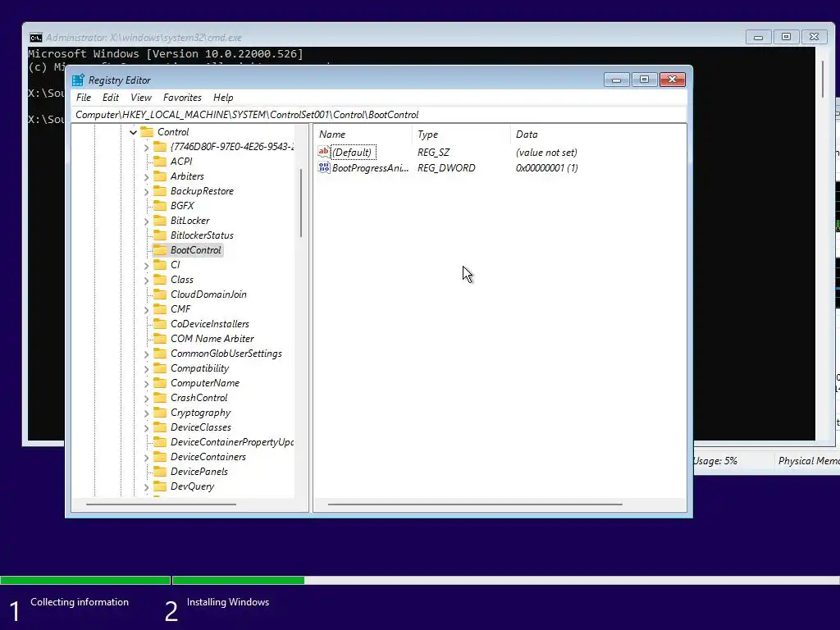Select the Control folder icon
This screenshot has height=630, width=840.
[147, 132]
